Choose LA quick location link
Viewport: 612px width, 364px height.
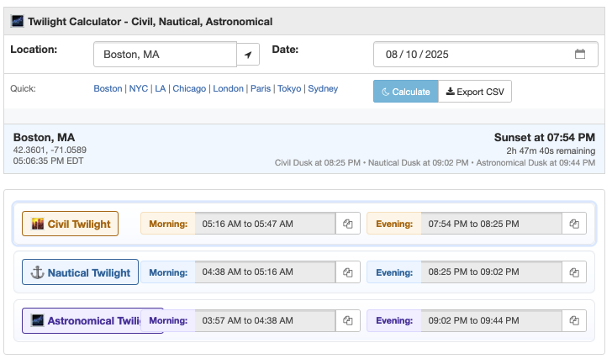161,88
